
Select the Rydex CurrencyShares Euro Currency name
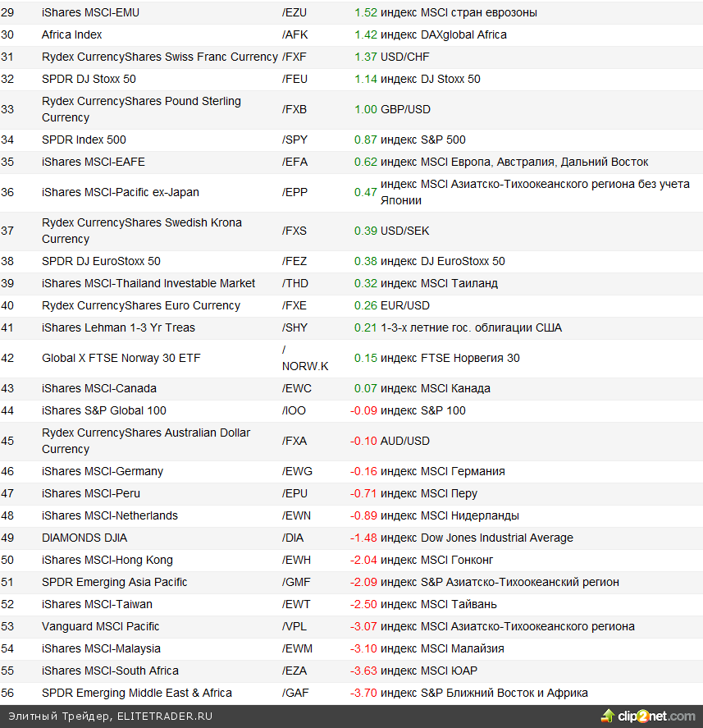(x=141, y=305)
